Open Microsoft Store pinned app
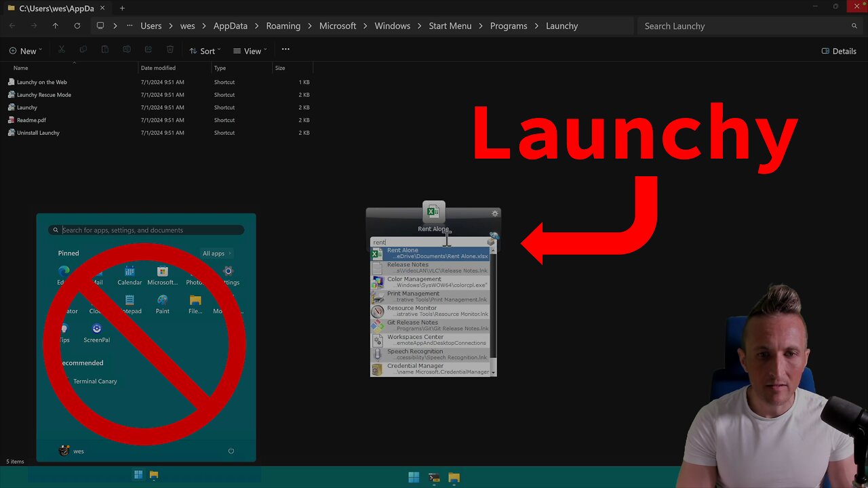Viewport: 868px width, 488px height. point(162,275)
